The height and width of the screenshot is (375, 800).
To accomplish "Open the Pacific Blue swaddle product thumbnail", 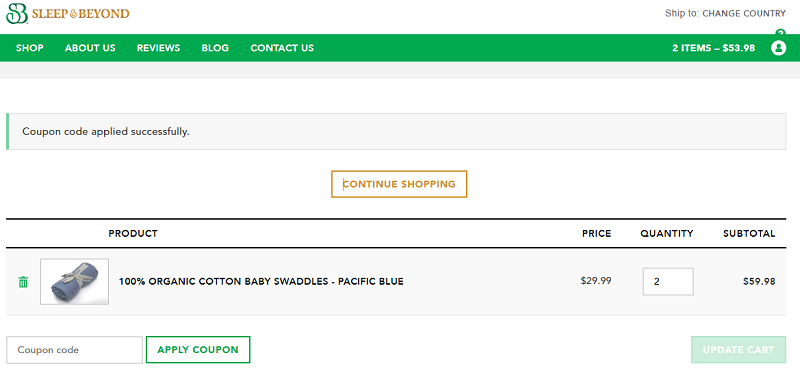I will [74, 282].
